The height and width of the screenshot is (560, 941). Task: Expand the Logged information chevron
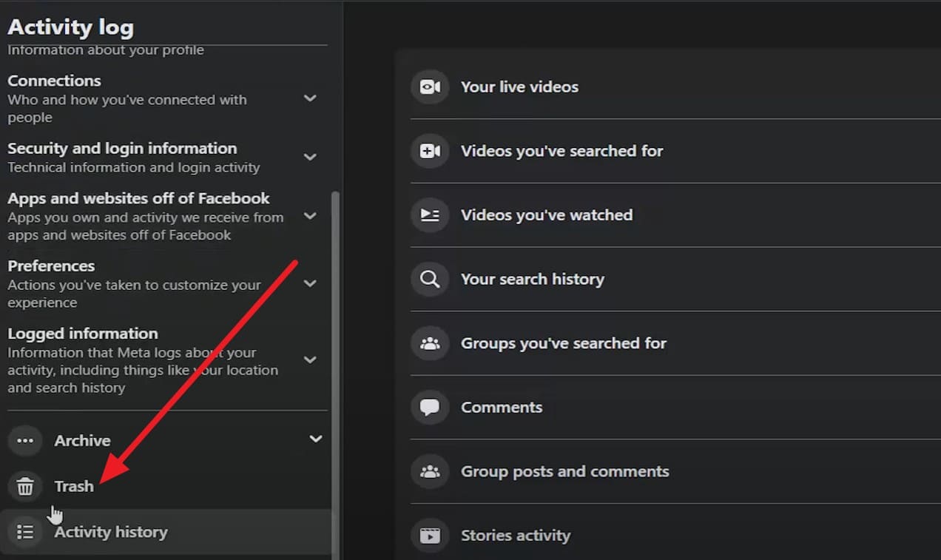(x=311, y=360)
